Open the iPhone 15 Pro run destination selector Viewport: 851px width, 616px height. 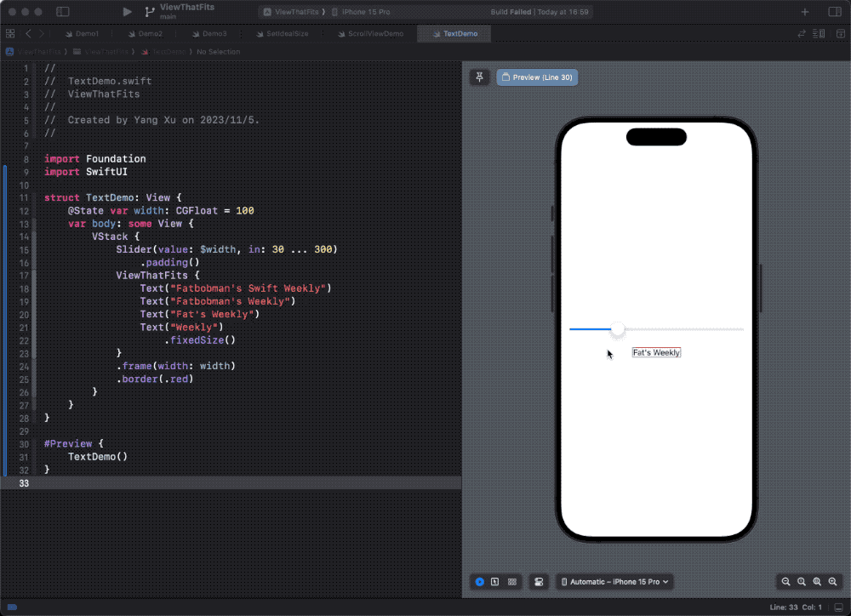click(x=366, y=11)
